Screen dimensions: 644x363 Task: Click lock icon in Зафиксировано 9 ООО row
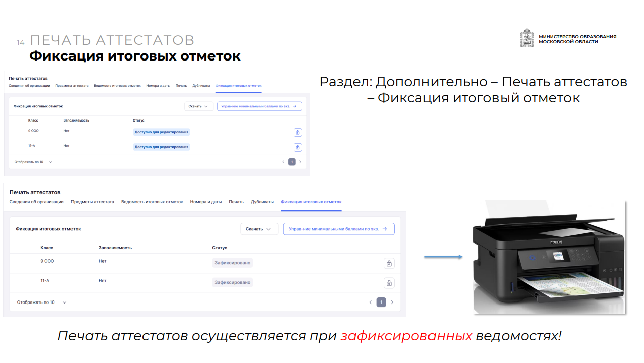(389, 263)
